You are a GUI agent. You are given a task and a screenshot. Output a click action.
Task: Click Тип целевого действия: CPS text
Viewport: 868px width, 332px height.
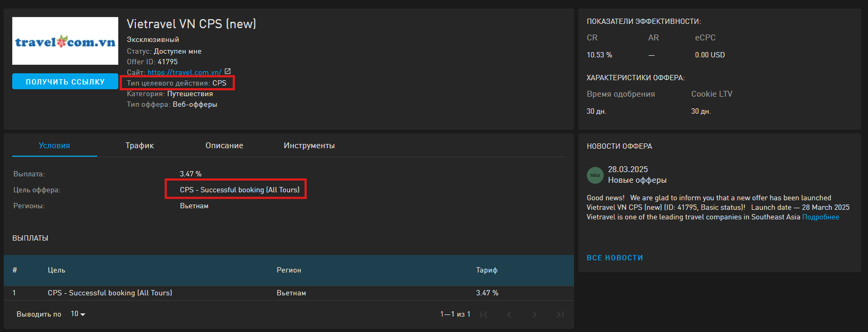coord(177,83)
